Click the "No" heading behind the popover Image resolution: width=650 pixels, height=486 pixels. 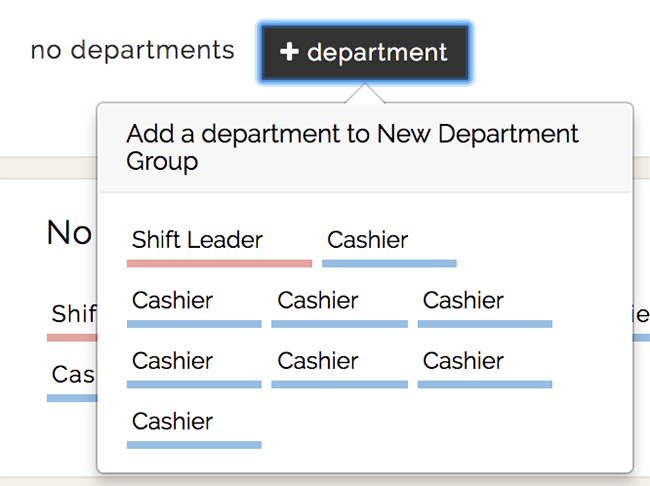click(70, 233)
